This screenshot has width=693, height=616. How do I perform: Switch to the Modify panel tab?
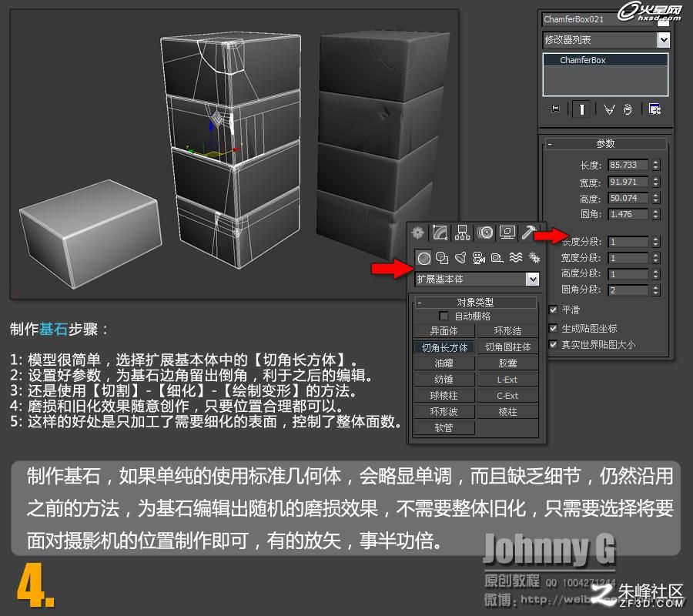(x=440, y=232)
